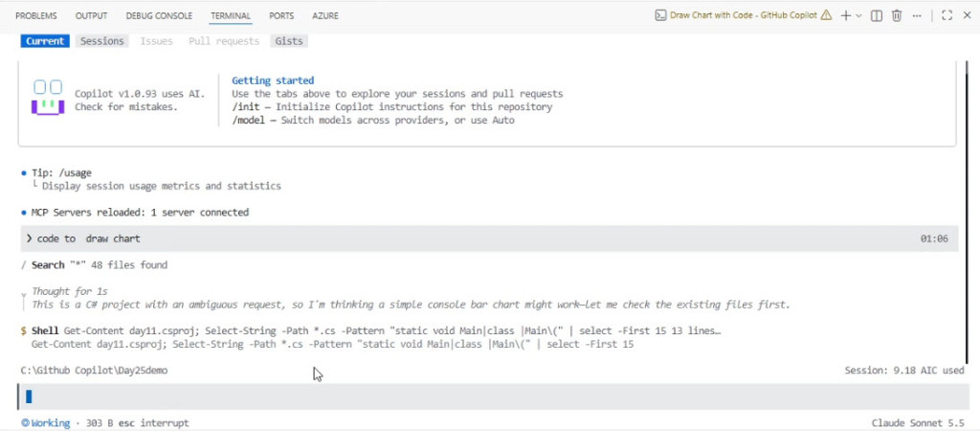This screenshot has height=431, width=980.
Task: Open the launch profile dropdown arrow
Action: coord(858,15)
